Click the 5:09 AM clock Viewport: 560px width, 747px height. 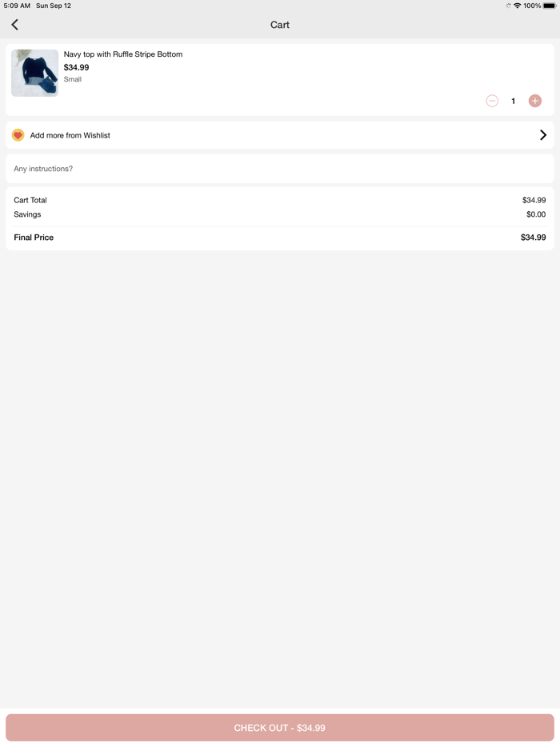pos(17,6)
